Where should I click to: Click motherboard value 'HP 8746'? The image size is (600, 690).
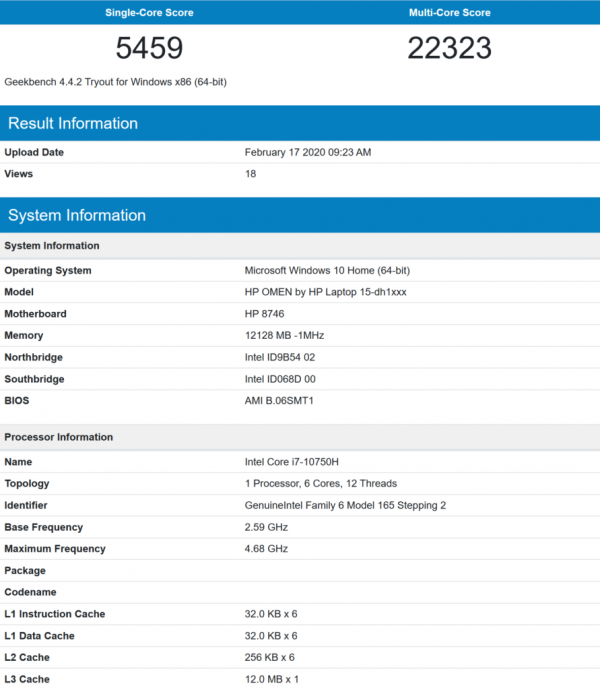(x=265, y=314)
